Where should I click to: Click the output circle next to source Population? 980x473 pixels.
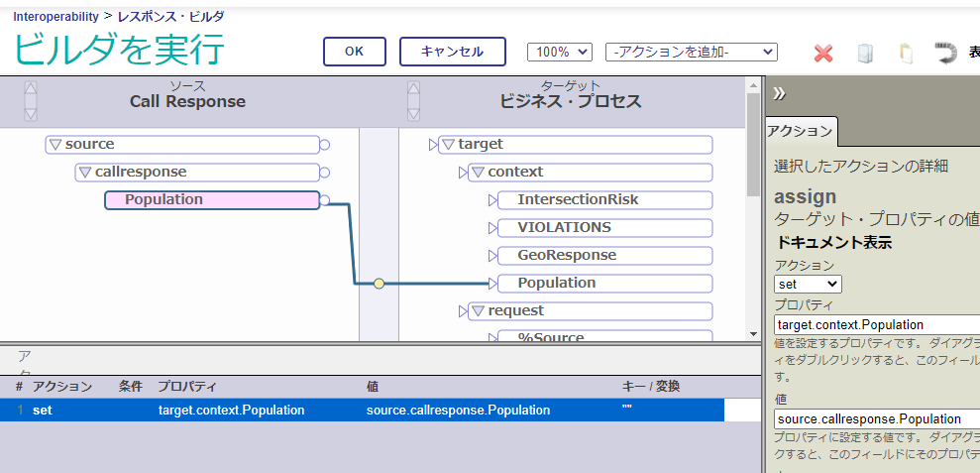pos(325,200)
